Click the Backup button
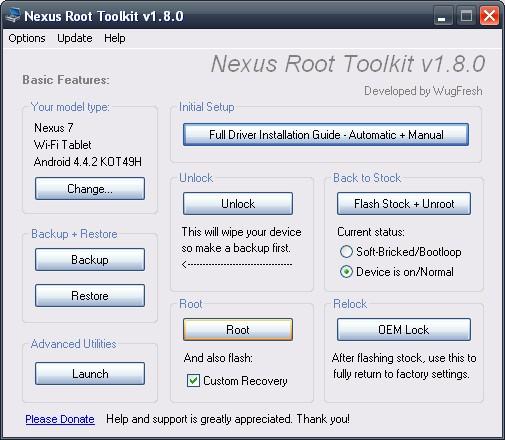The image size is (505, 440). pyautogui.click(x=90, y=259)
